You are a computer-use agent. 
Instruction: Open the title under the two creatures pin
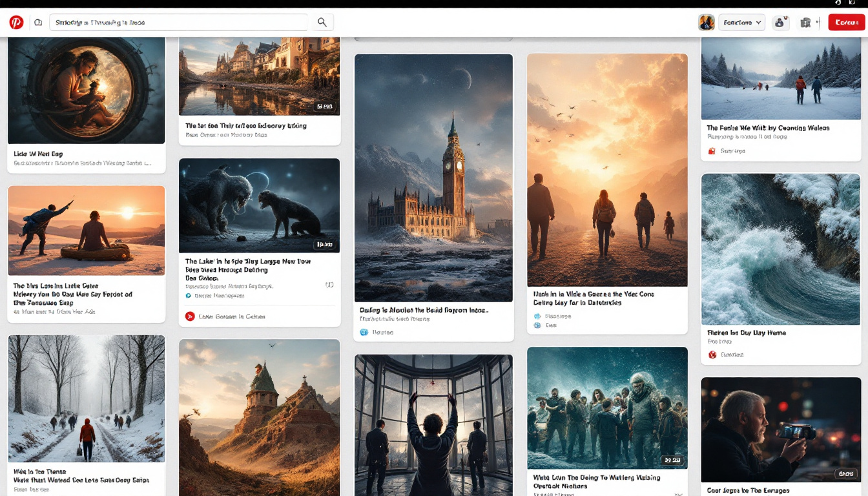click(248, 270)
